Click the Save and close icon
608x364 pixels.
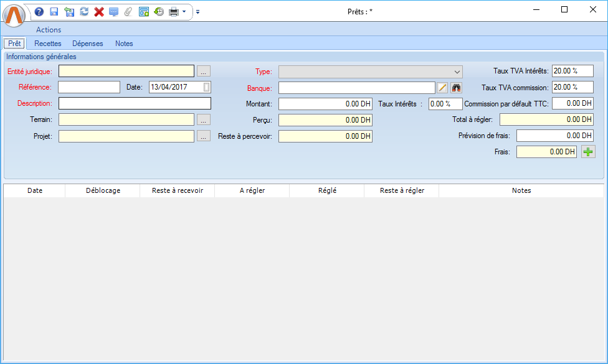point(69,11)
